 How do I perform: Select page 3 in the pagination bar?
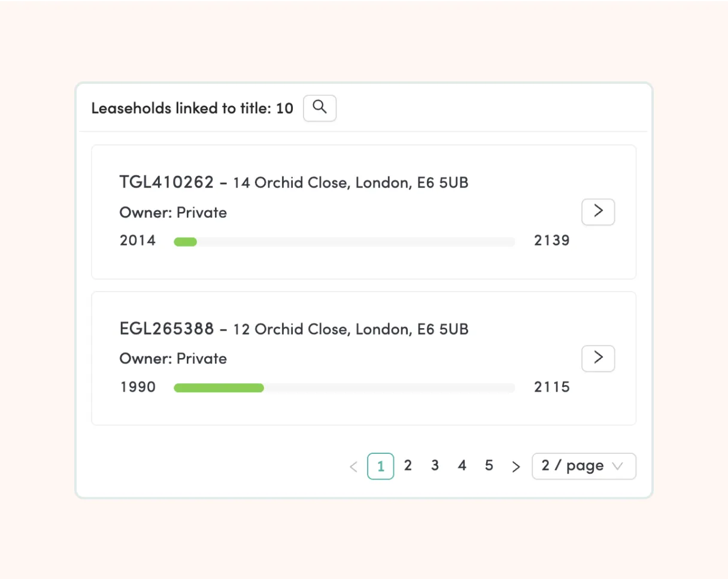(435, 466)
